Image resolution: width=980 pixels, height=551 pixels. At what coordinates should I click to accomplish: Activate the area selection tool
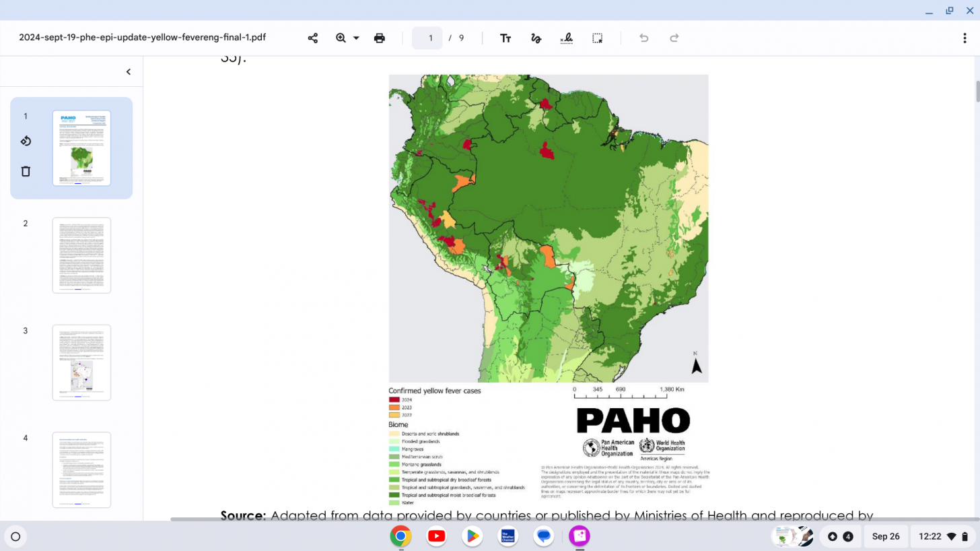click(x=597, y=38)
